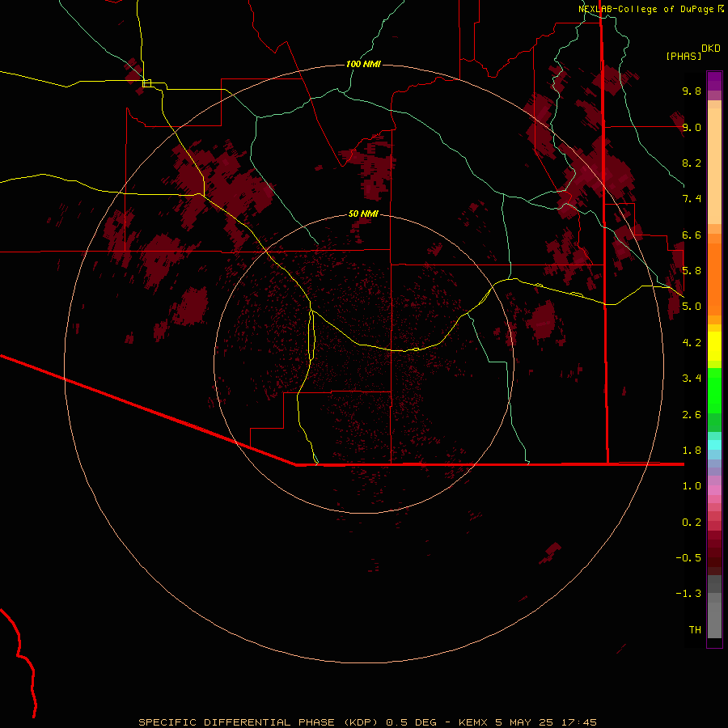Click the gray TH color bar segment
The width and height of the screenshot is (728, 728).
(x=714, y=620)
